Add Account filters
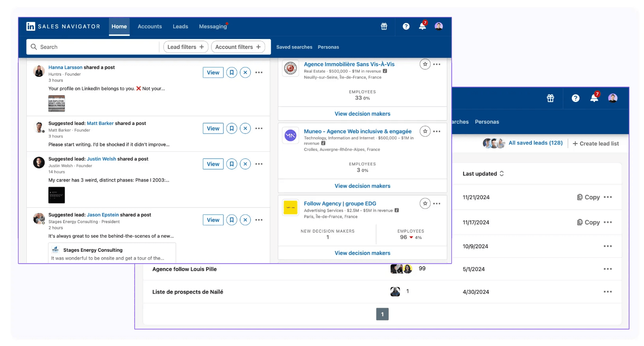The width and height of the screenshot is (644, 346). point(238,47)
